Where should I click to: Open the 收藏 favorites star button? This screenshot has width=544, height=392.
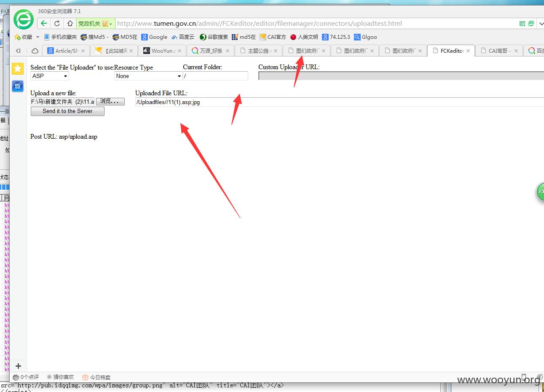click(x=24, y=37)
